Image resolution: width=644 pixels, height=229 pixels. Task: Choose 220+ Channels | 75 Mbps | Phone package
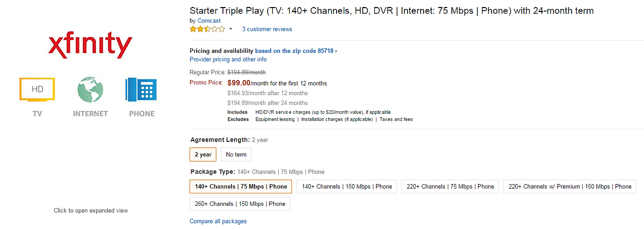point(450,187)
